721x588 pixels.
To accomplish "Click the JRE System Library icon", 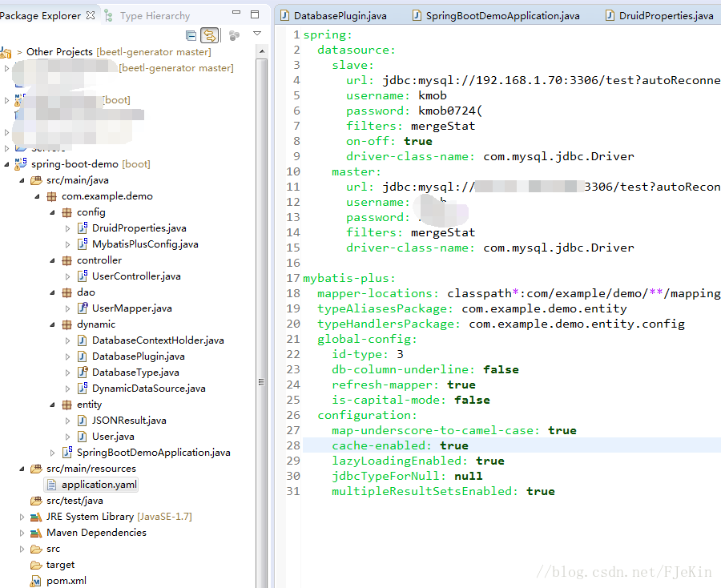I will tap(36, 518).
